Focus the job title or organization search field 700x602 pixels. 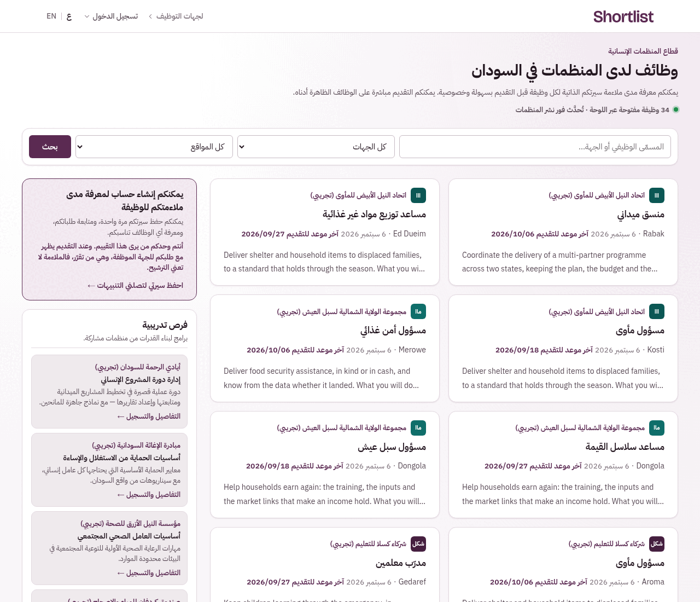(535, 147)
